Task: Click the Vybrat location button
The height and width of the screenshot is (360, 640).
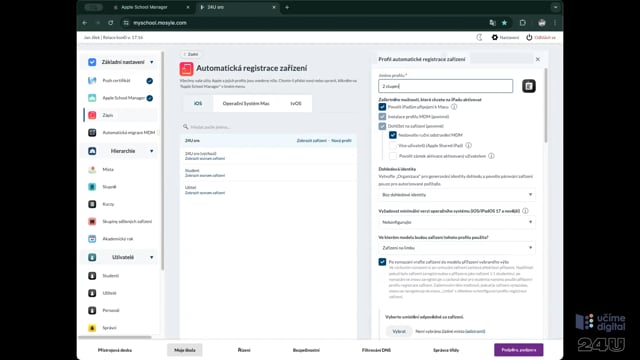Action: [399, 331]
